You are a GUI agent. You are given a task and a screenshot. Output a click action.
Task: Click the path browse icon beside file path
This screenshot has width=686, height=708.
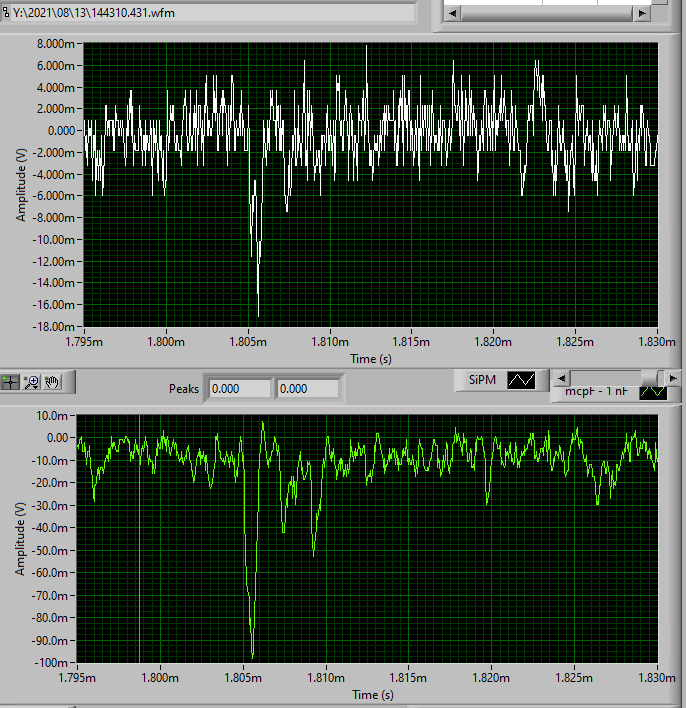5,13
